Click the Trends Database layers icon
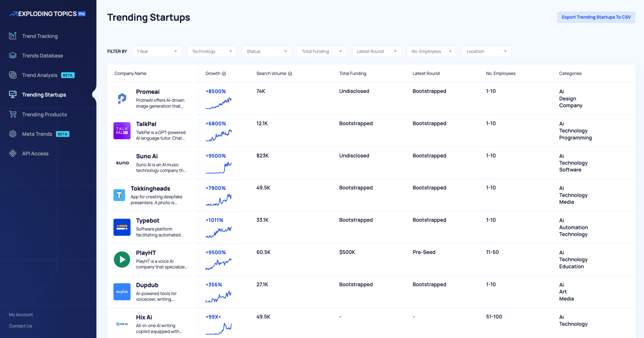 (13, 56)
